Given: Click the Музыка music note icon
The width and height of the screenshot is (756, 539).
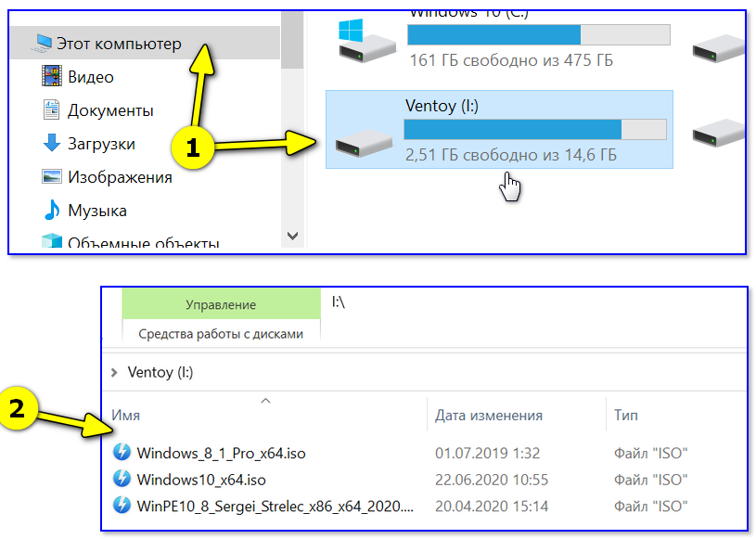Looking at the screenshot, I should (x=52, y=211).
